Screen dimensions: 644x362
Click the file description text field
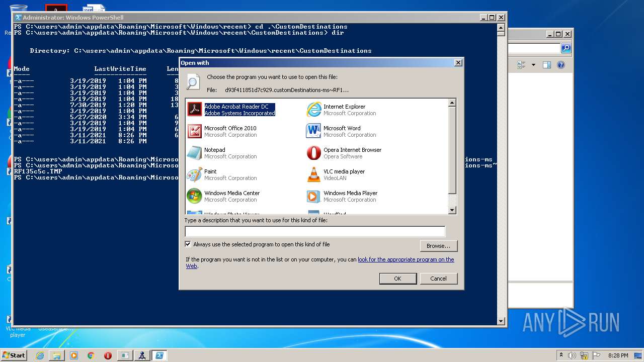click(315, 231)
